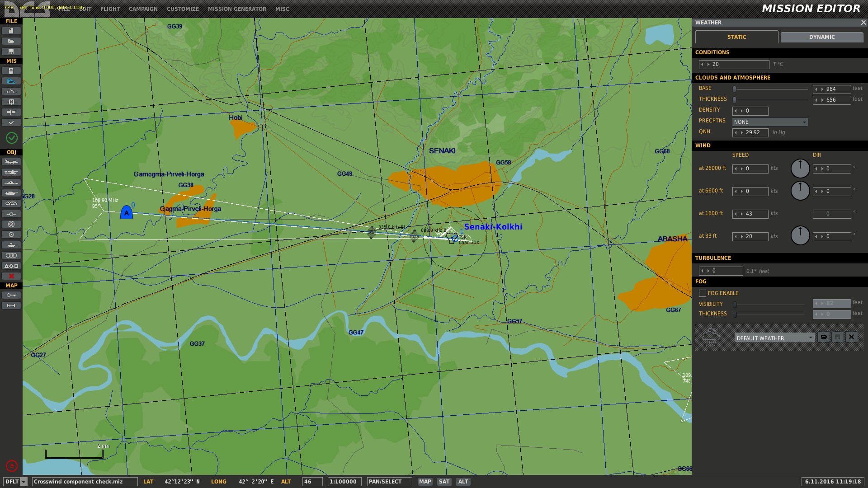Open the FILE menu
This screenshot has width=868, height=488.
pyautogui.click(x=64, y=9)
